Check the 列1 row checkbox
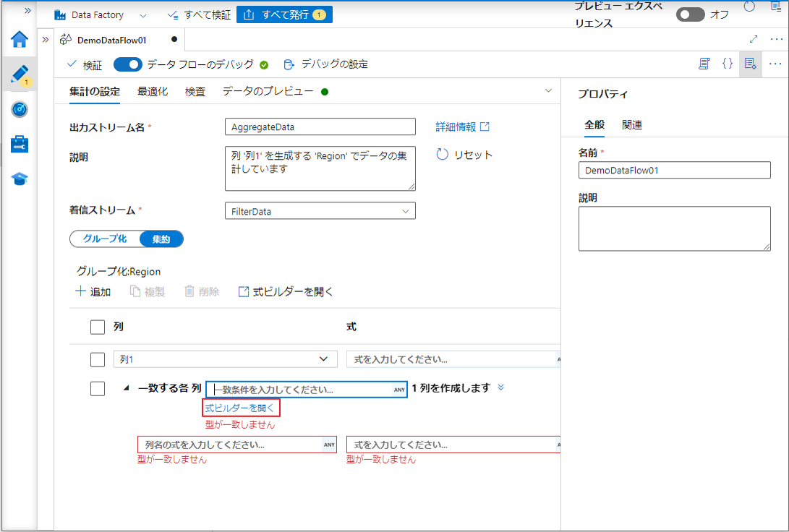789x532 pixels. coord(98,359)
